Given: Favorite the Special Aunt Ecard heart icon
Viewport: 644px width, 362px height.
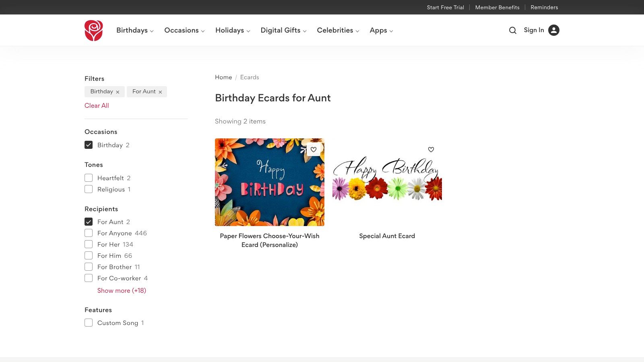Looking at the screenshot, I should click(431, 149).
